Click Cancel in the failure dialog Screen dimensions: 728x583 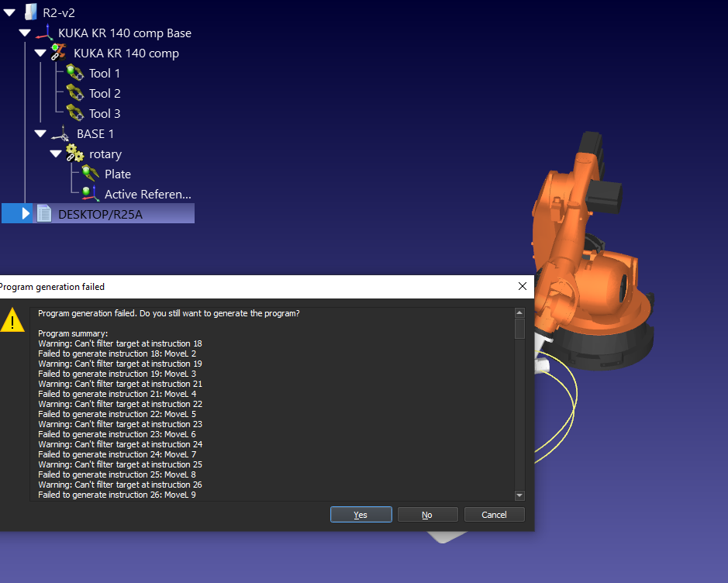click(x=494, y=514)
